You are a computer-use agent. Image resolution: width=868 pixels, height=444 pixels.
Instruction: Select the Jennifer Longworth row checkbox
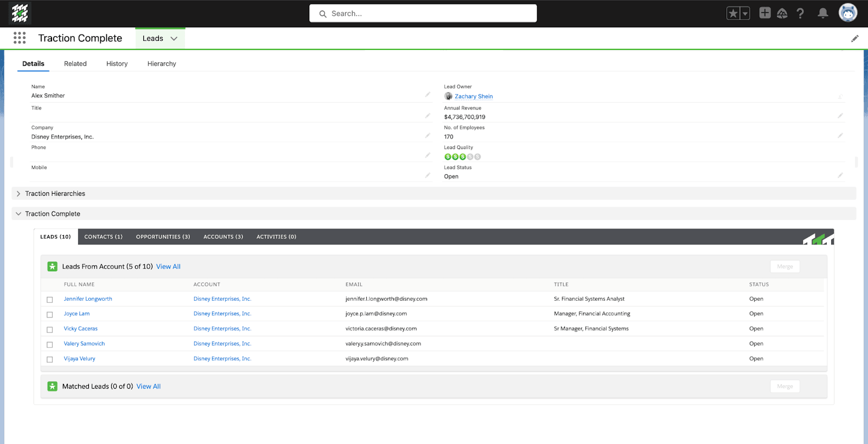[50, 300]
